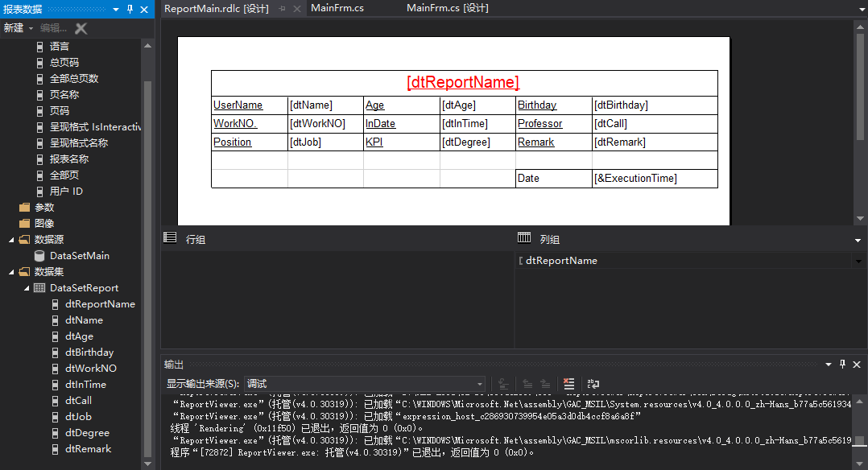Select the Professor label cell
The width and height of the screenshot is (868, 470).
coord(554,123)
